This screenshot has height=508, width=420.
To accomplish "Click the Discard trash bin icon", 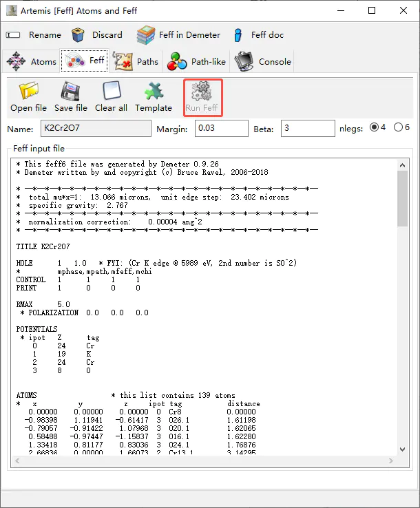I will (78, 35).
